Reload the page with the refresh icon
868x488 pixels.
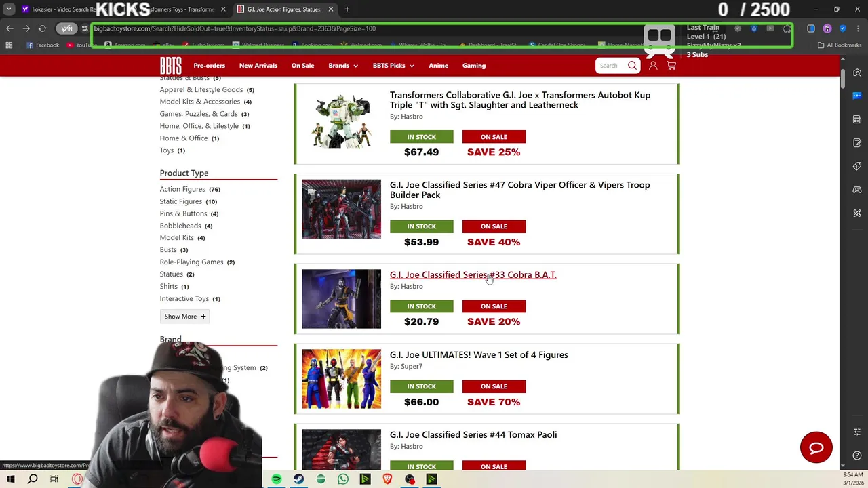click(x=42, y=28)
